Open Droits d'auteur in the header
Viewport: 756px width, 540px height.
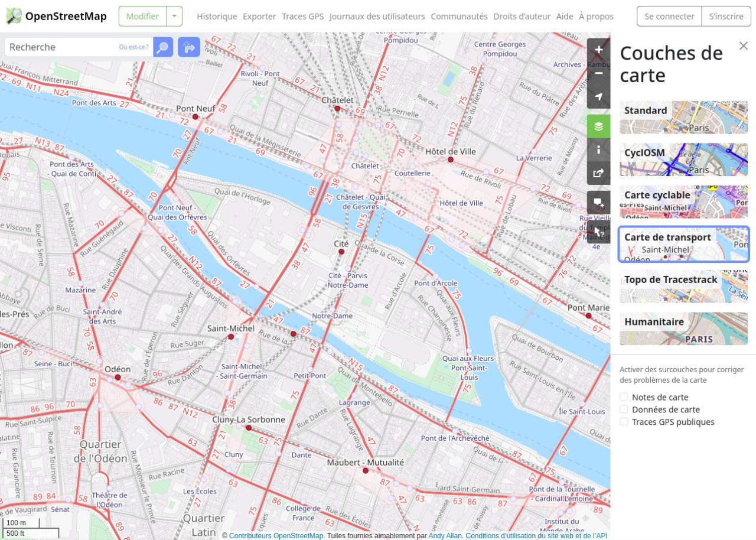click(x=522, y=17)
